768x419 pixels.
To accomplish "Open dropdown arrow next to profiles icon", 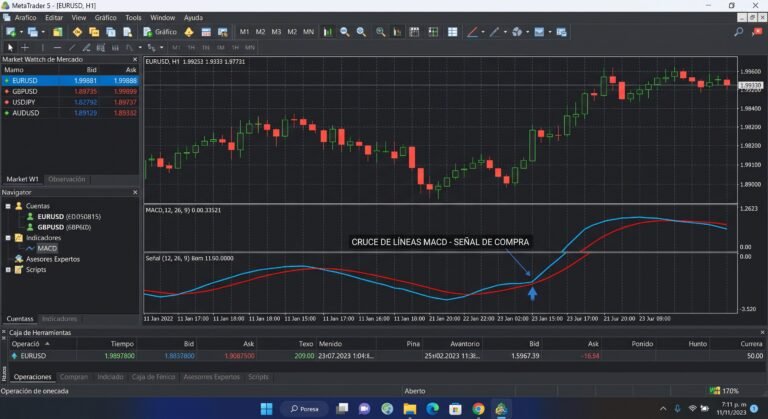I will point(43,32).
